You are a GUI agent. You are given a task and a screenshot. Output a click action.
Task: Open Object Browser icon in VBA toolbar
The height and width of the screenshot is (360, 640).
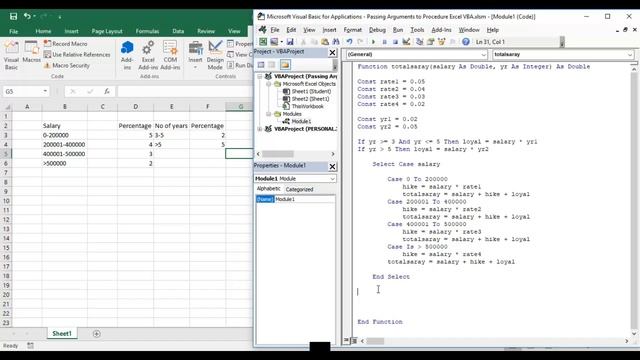tap(441, 42)
